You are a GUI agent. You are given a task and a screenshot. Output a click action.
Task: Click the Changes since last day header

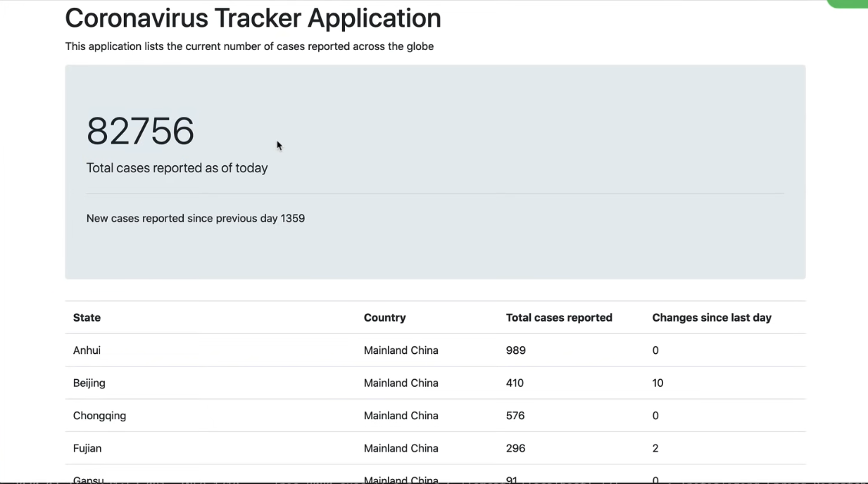pyautogui.click(x=711, y=318)
